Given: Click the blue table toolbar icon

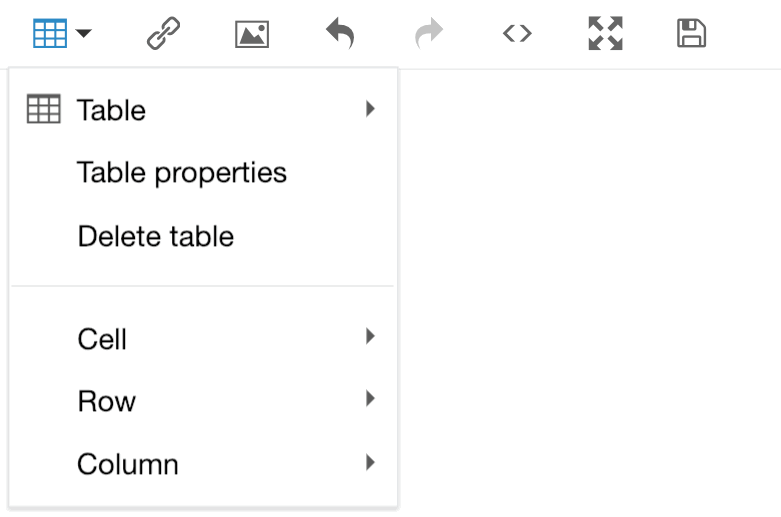Looking at the screenshot, I should coord(50,33).
